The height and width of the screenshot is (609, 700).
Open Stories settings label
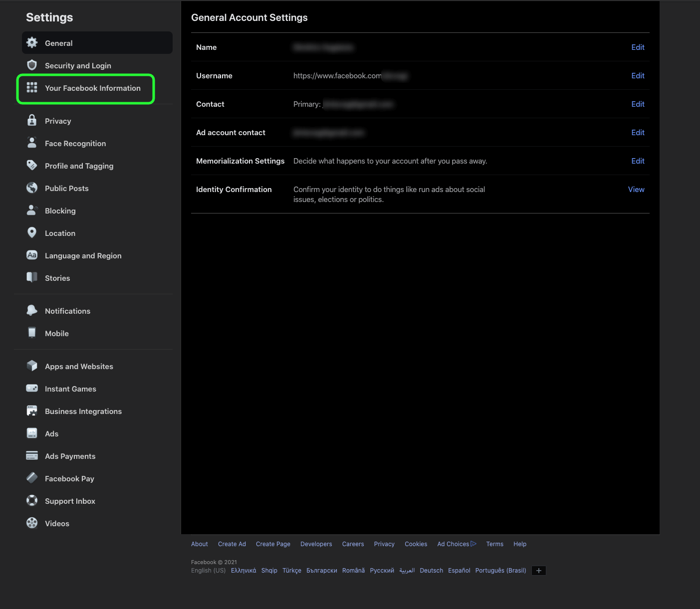click(x=57, y=278)
